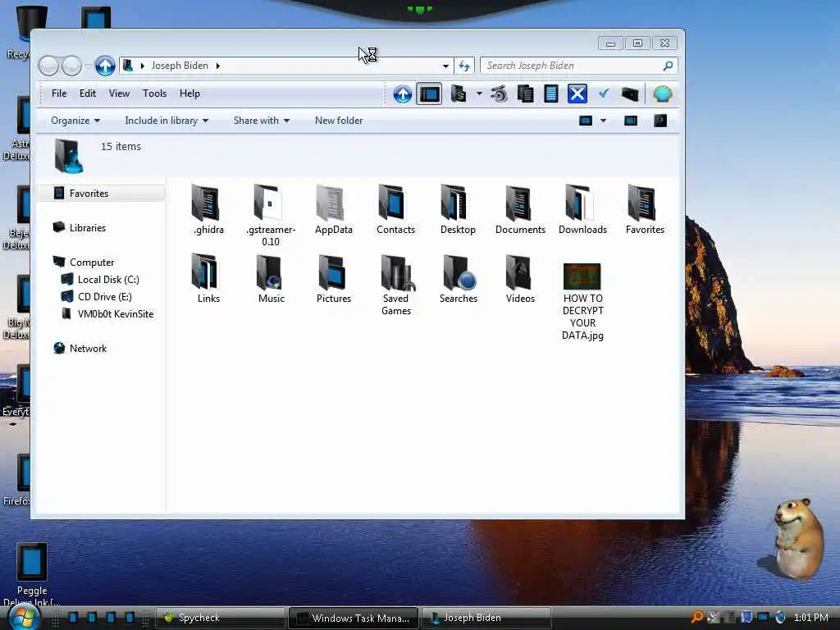Click the blue checkmark Properties icon
The height and width of the screenshot is (630, 840).
tap(604, 94)
